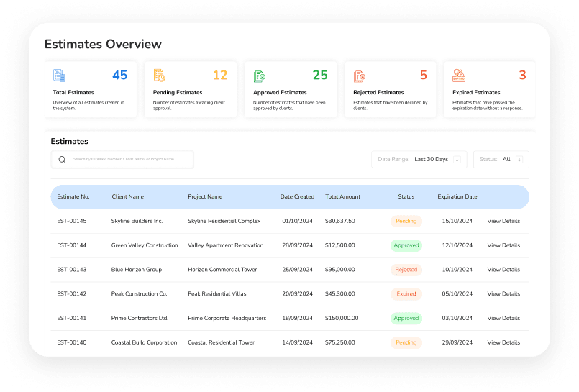View Details for estimate EST-00145

click(x=503, y=221)
